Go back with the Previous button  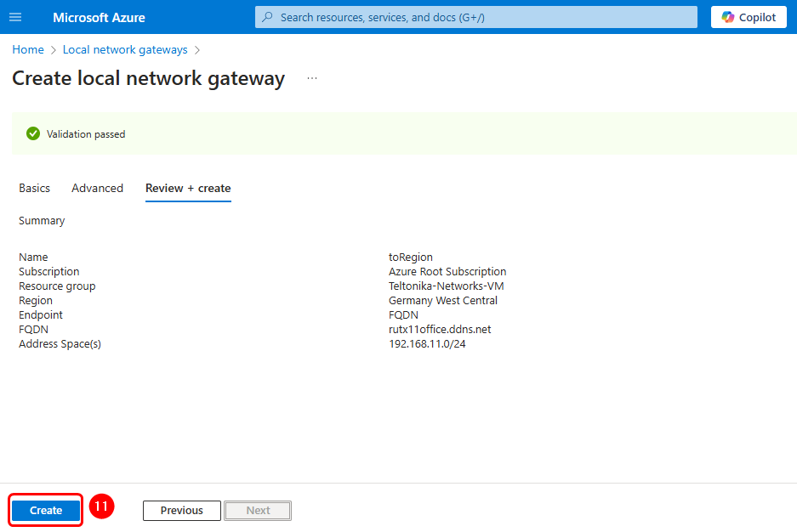point(182,511)
